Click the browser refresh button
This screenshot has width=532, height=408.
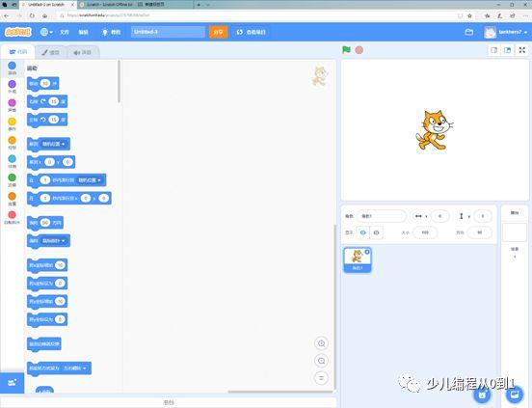pos(32,15)
